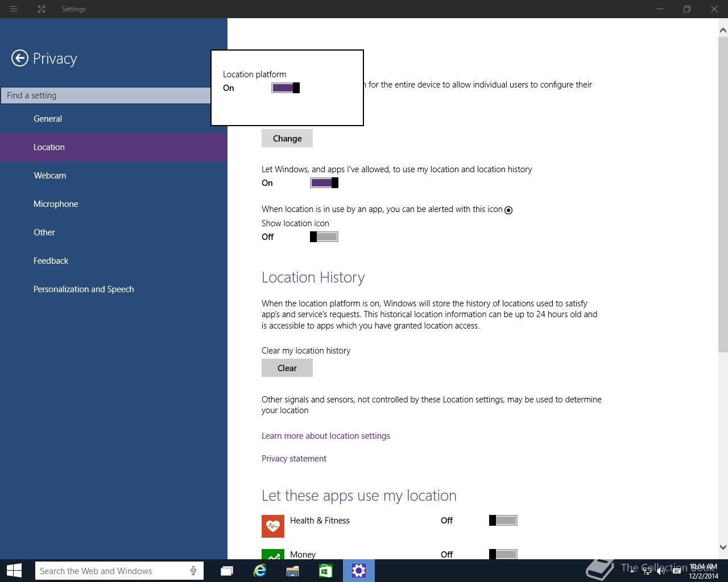This screenshot has width=728, height=582.
Task: Go back using the Privacy back arrow
Action: 19,58
